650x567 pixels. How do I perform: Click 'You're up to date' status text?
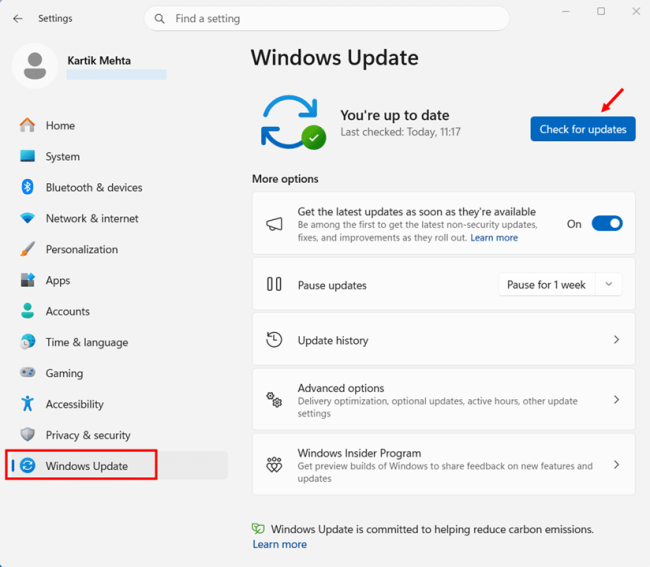coord(395,115)
